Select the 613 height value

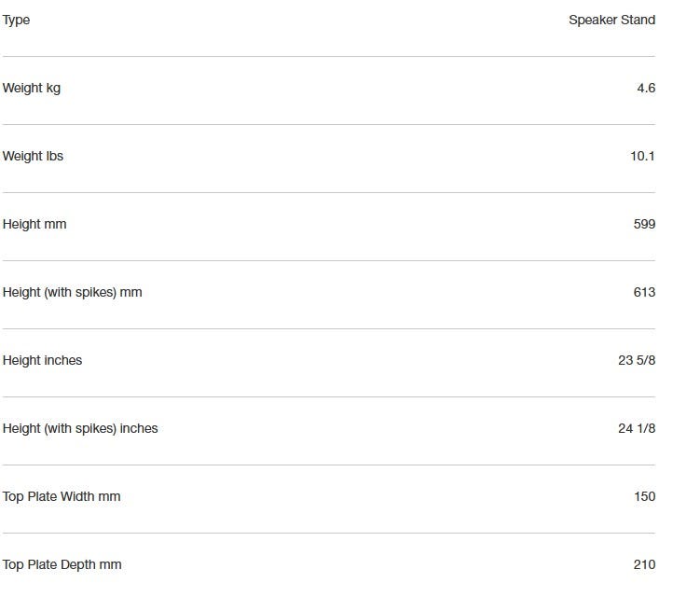tap(644, 292)
